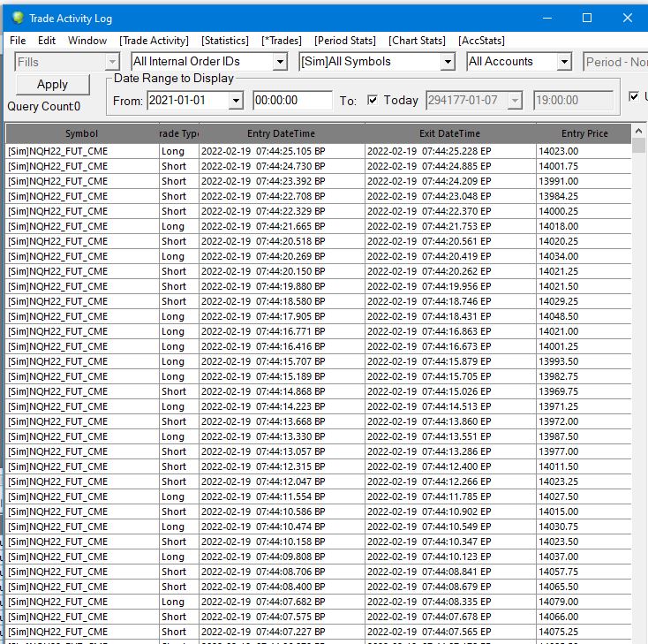The width and height of the screenshot is (648, 644).
Task: Select entry price 14015.00 cell
Action: click(x=584, y=511)
